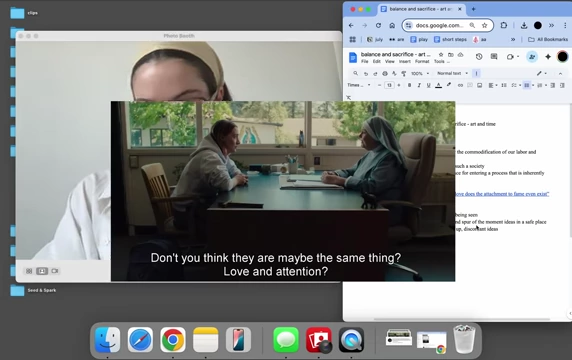Click the font size field showing 13

click(x=389, y=85)
